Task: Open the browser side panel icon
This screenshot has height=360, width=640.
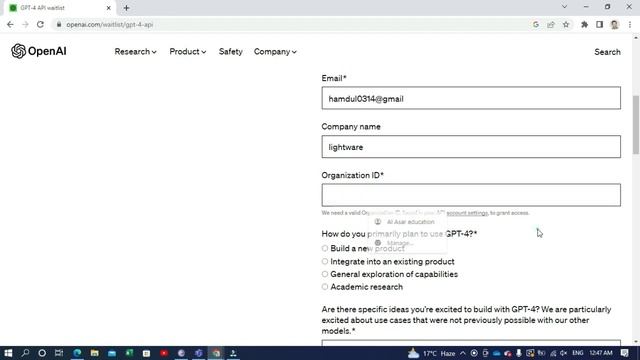Action: (599, 24)
